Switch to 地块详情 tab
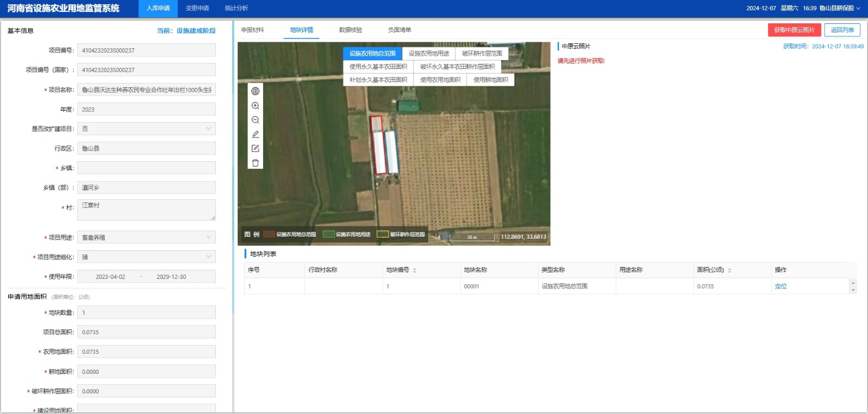This screenshot has width=868, height=414. coord(302,30)
